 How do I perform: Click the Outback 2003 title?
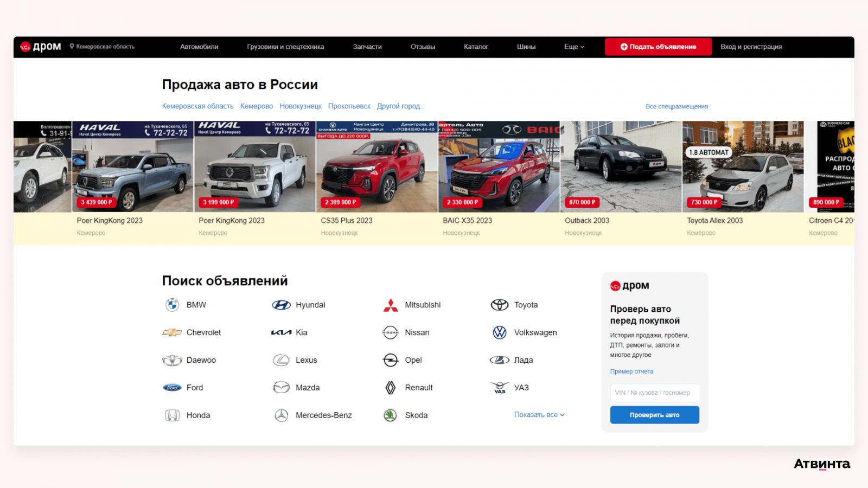point(587,221)
